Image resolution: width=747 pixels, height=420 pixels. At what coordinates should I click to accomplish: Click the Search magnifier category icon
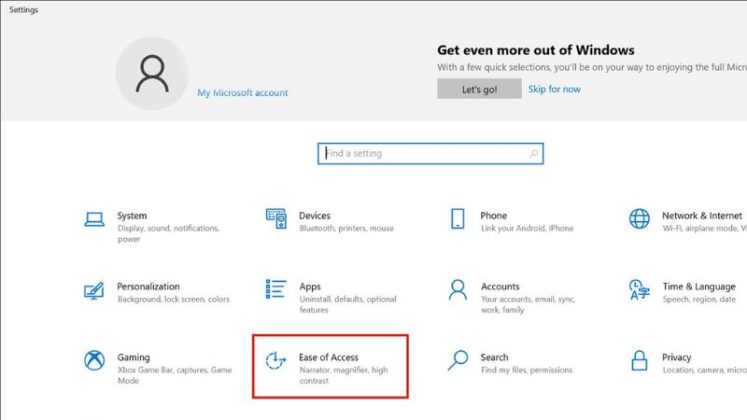[458, 362]
